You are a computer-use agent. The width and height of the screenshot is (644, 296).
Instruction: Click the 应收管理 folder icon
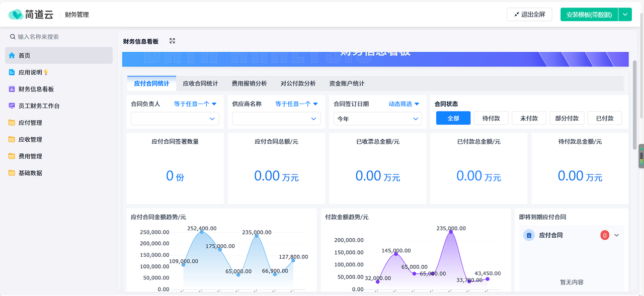coord(12,139)
